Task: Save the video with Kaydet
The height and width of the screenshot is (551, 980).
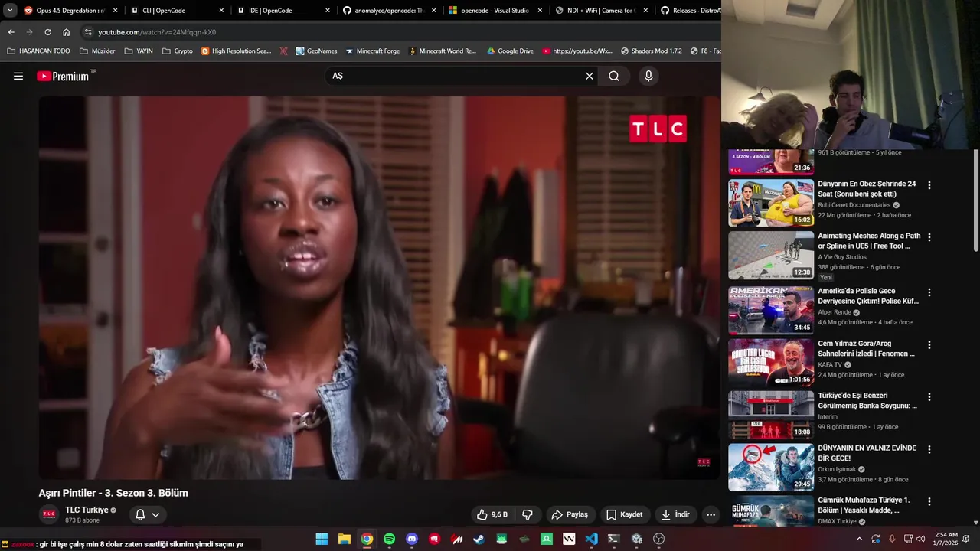Action: (x=624, y=514)
